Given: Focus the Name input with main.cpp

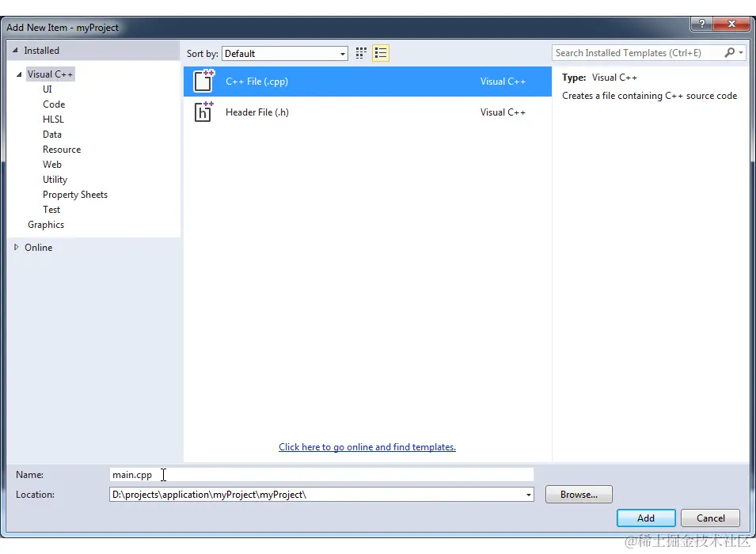Looking at the screenshot, I should tap(321, 474).
